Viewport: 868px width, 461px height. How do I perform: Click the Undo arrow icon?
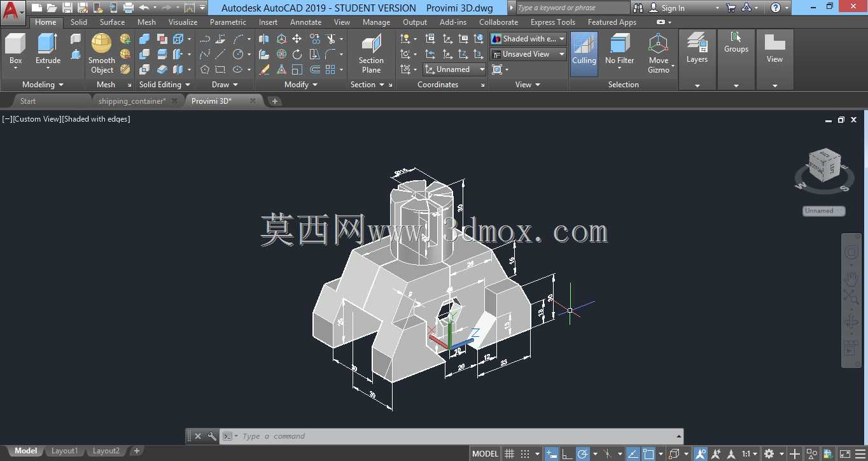point(144,8)
